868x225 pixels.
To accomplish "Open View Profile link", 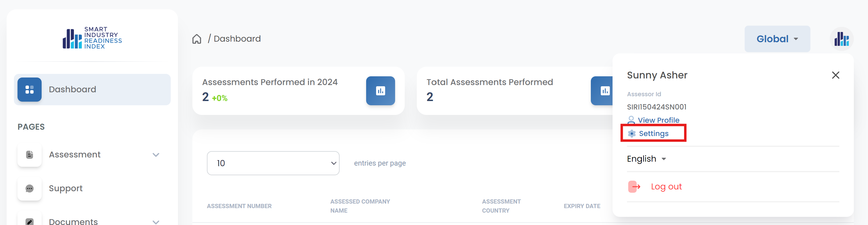I will coord(658,120).
